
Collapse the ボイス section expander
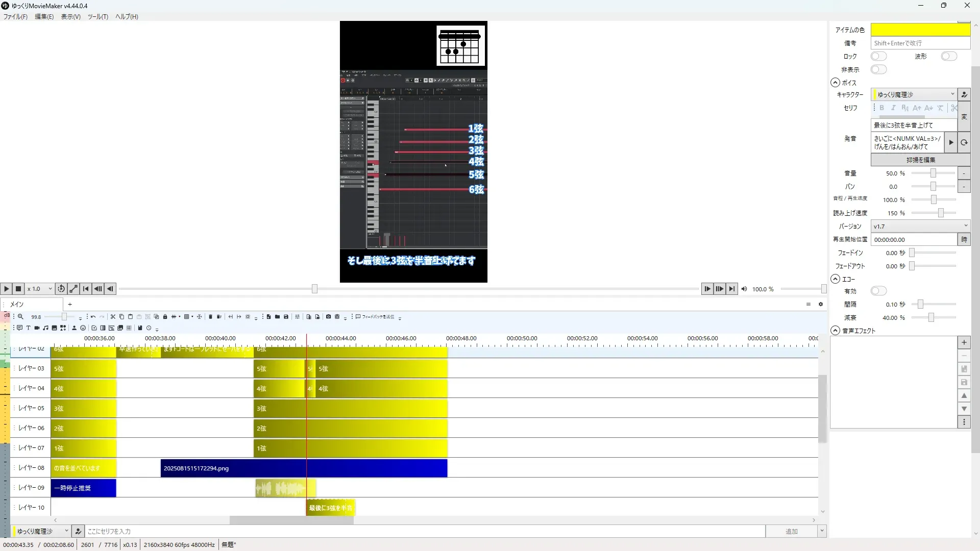point(835,83)
